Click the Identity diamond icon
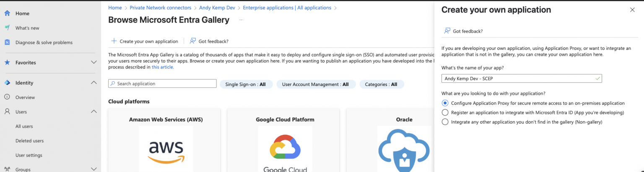The height and width of the screenshot is (172, 644). [7, 83]
